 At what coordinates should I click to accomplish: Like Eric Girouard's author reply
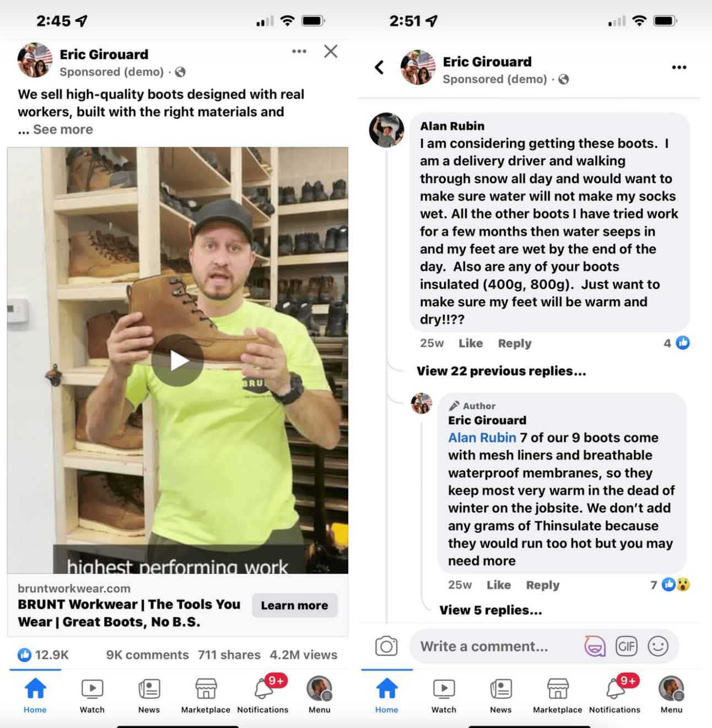pyautogui.click(x=499, y=585)
